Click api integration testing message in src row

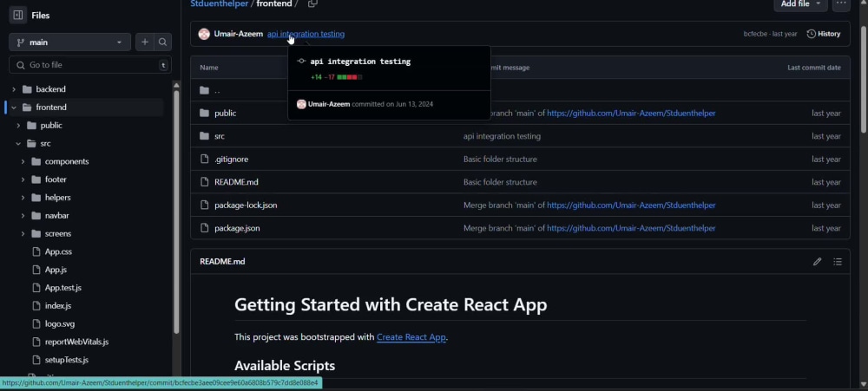pos(502,136)
